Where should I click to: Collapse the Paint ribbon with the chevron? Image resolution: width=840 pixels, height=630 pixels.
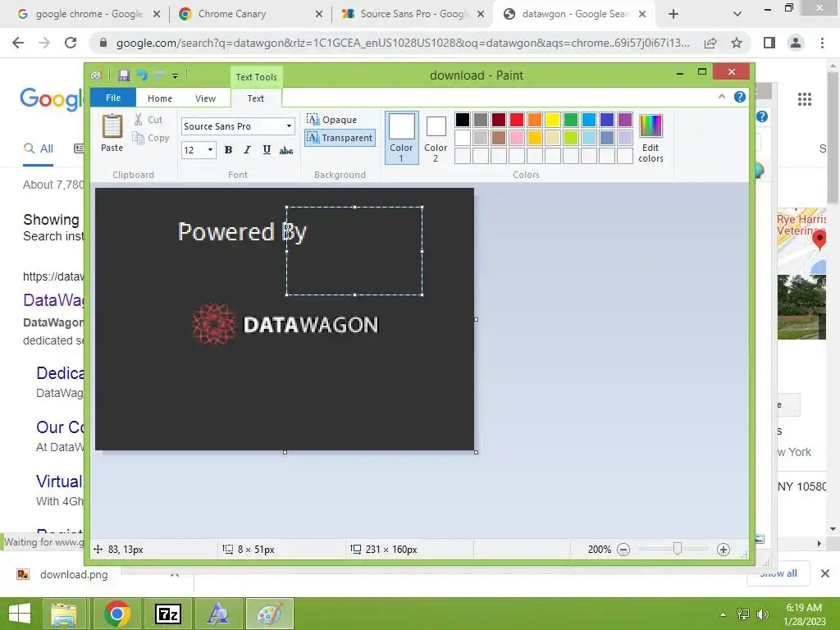(x=722, y=97)
